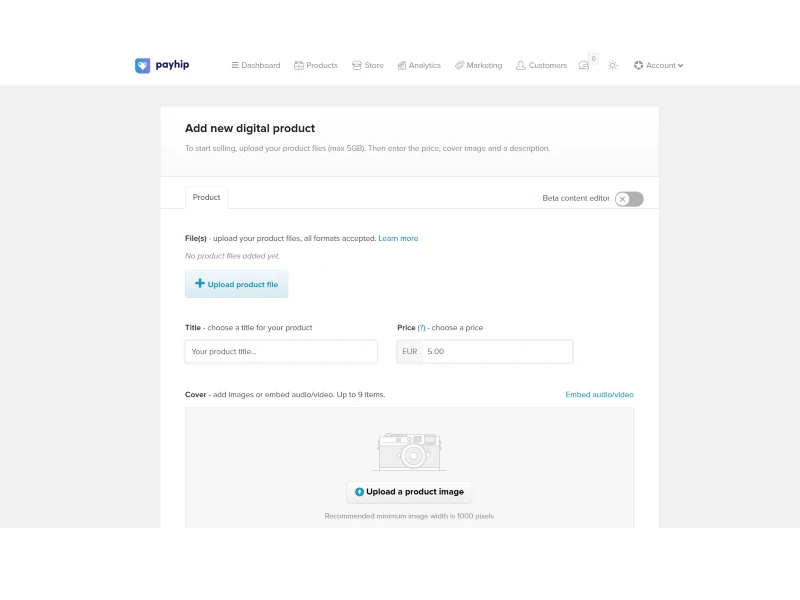Focus the product title input field

[281, 351]
